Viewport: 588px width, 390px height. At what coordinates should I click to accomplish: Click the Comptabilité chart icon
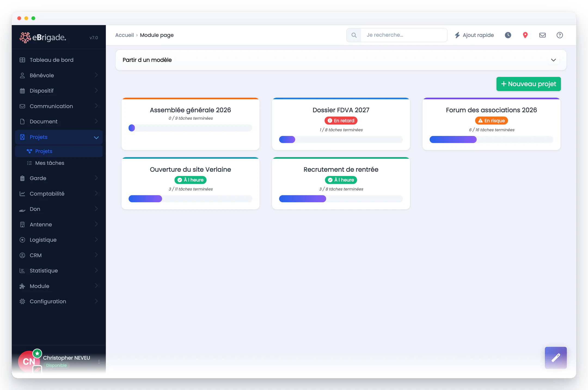click(22, 194)
